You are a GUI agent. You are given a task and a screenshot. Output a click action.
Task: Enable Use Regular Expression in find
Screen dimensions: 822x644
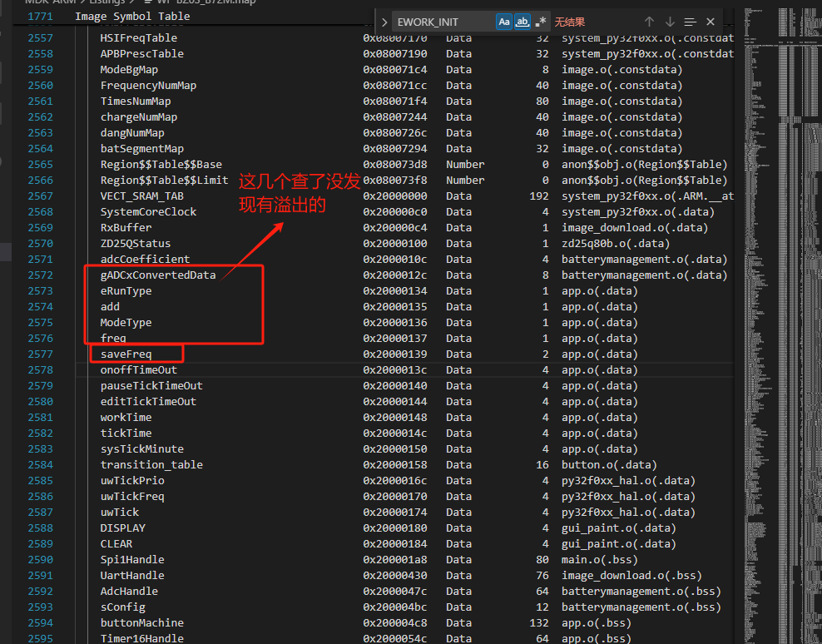pos(541,22)
